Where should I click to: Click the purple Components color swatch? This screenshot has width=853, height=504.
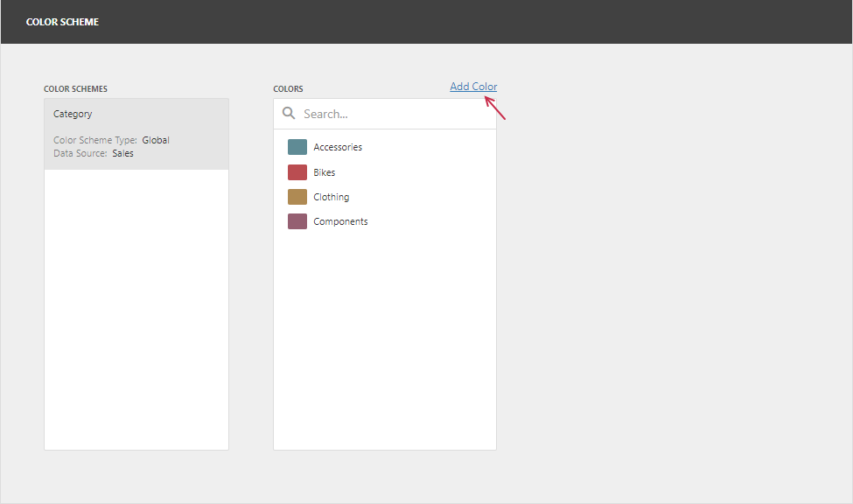pos(297,220)
